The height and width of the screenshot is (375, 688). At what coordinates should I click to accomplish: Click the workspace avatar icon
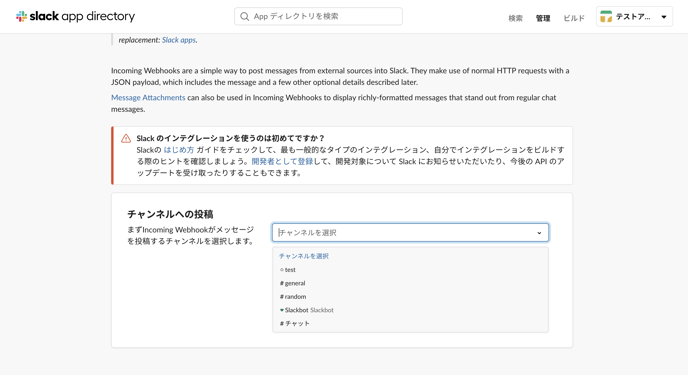pos(606,17)
